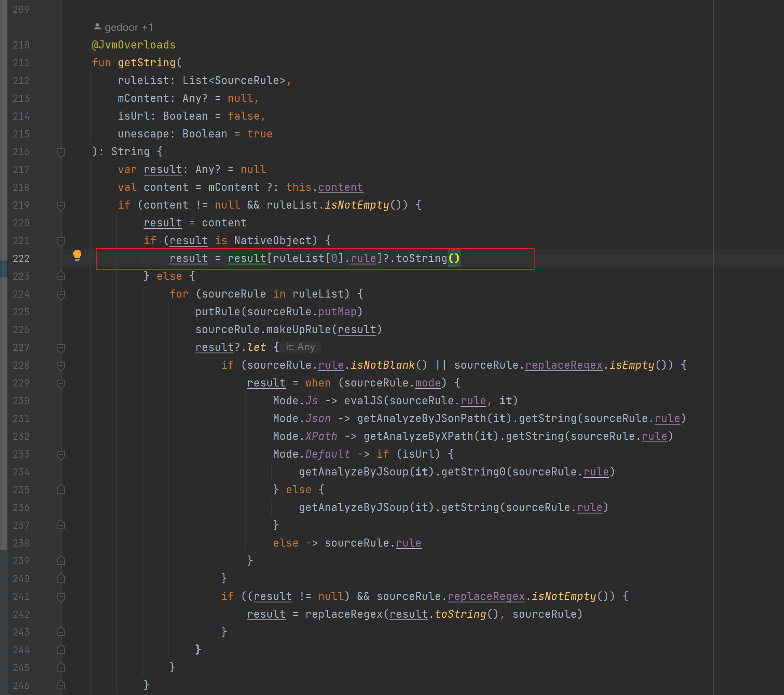
Task: Collapse the replaceRegex if block at line 241
Action: [x=61, y=596]
